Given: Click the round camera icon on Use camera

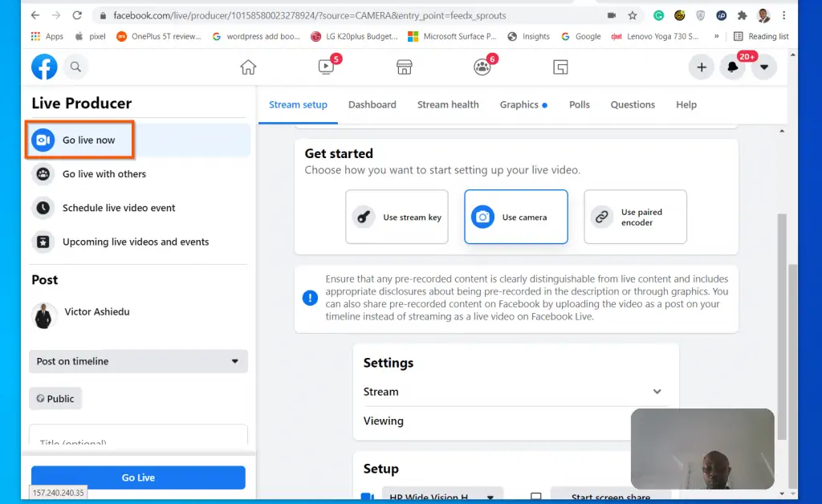Looking at the screenshot, I should click(482, 217).
